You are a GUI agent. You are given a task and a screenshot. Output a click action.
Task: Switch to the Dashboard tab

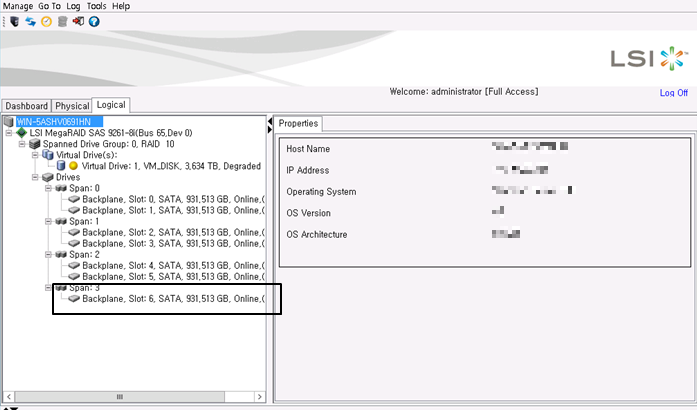coord(26,106)
